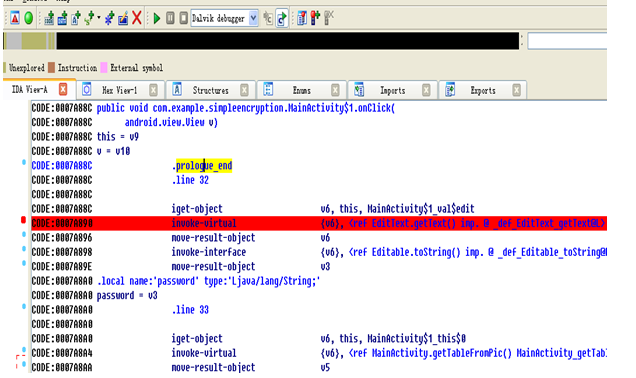This screenshot has height=378, width=636.
Task: Stop the process with the stop button
Action: 184,18
